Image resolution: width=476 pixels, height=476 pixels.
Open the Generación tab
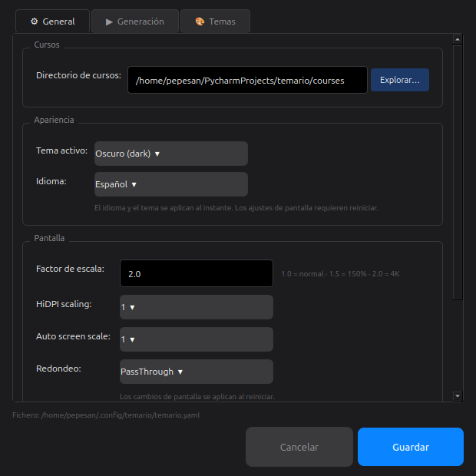click(x=135, y=21)
